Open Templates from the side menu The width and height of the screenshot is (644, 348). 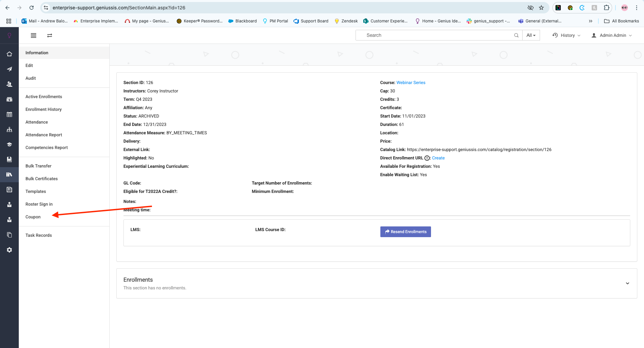tap(36, 191)
